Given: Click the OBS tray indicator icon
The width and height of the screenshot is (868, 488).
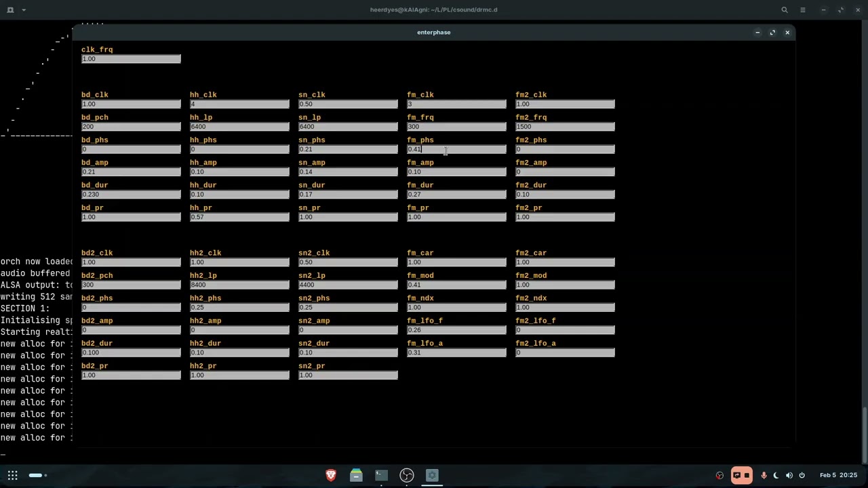Looking at the screenshot, I should tap(719, 475).
